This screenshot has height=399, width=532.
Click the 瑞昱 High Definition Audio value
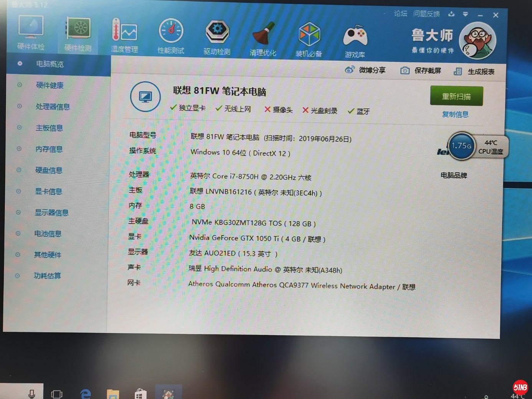265,270
